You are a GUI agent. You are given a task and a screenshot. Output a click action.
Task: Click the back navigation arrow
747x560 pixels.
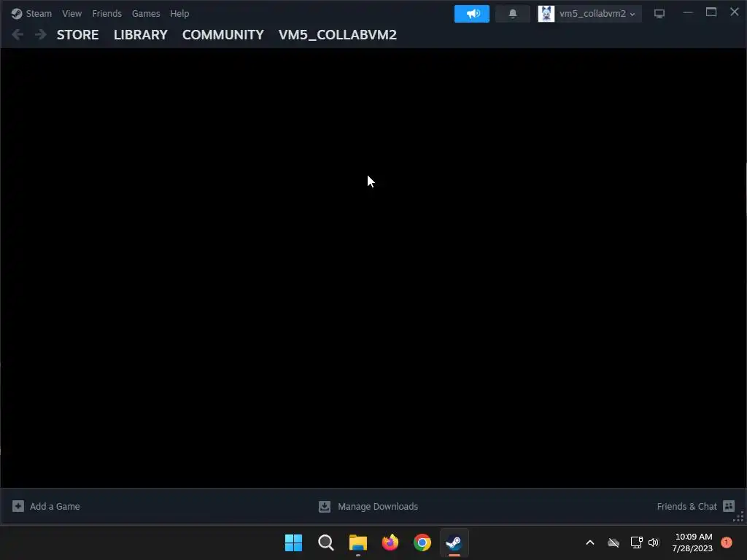18,34
